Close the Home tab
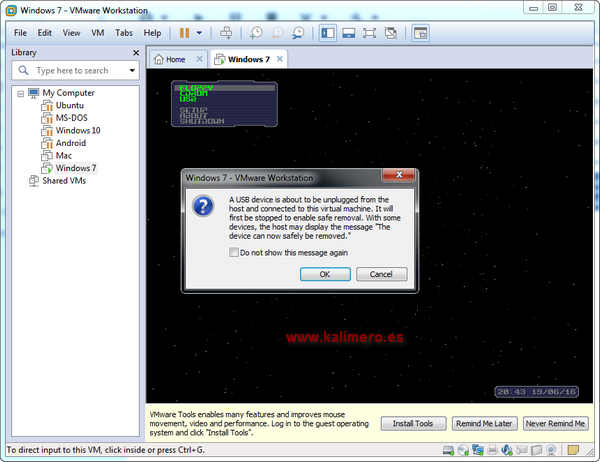 (x=199, y=59)
